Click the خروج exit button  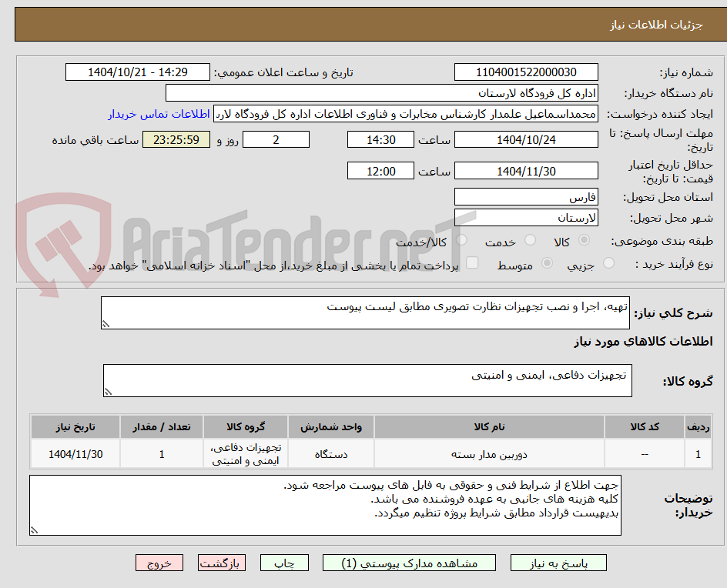pos(159,563)
